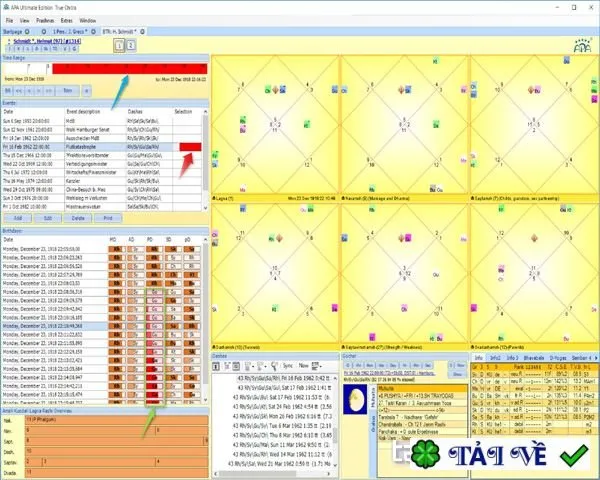Click the MD column header in Birthdays
Screen dimensions: 600x480
point(113,240)
